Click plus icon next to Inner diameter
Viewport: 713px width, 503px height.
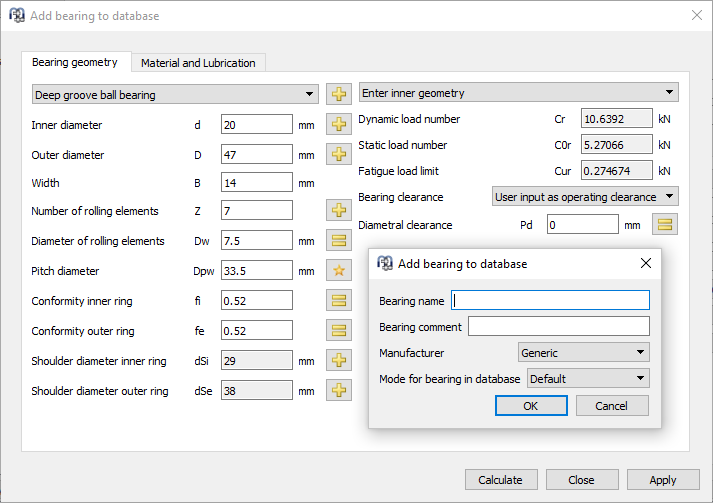coord(340,126)
